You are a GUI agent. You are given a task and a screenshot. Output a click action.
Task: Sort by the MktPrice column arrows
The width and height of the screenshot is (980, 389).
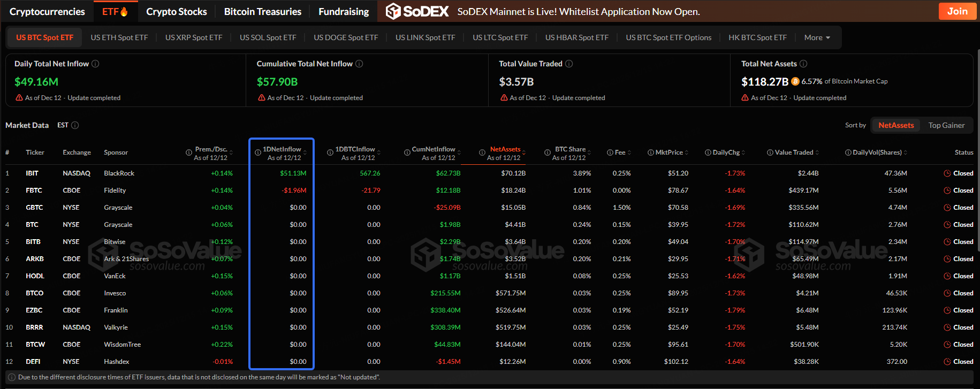(687, 152)
